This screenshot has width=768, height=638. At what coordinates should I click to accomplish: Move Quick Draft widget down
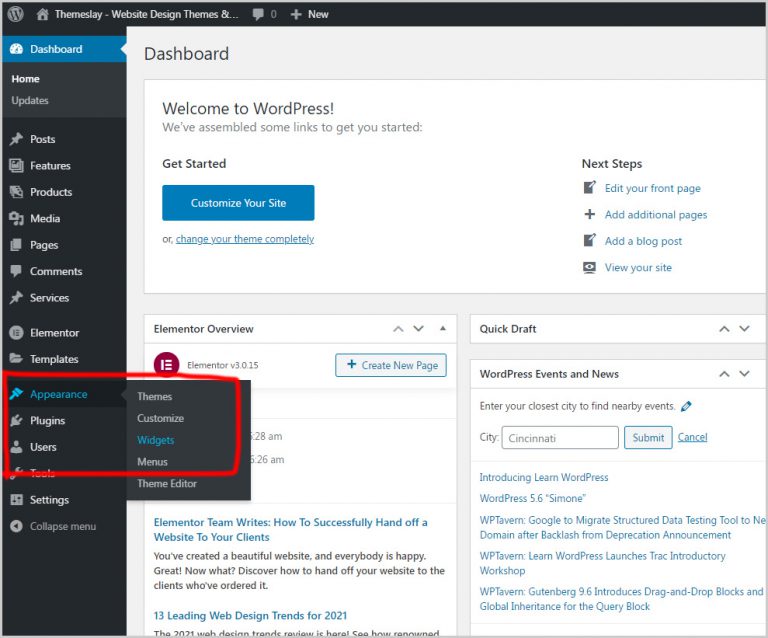pyautogui.click(x=744, y=329)
